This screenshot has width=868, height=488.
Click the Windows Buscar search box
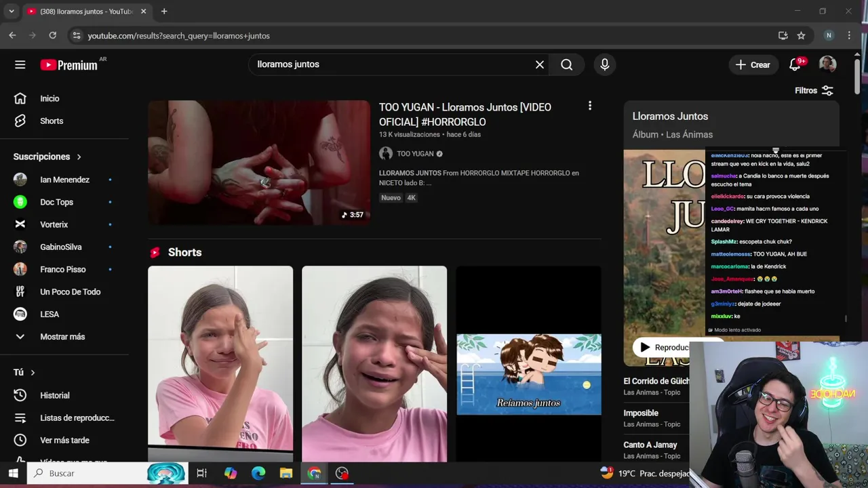click(x=107, y=473)
